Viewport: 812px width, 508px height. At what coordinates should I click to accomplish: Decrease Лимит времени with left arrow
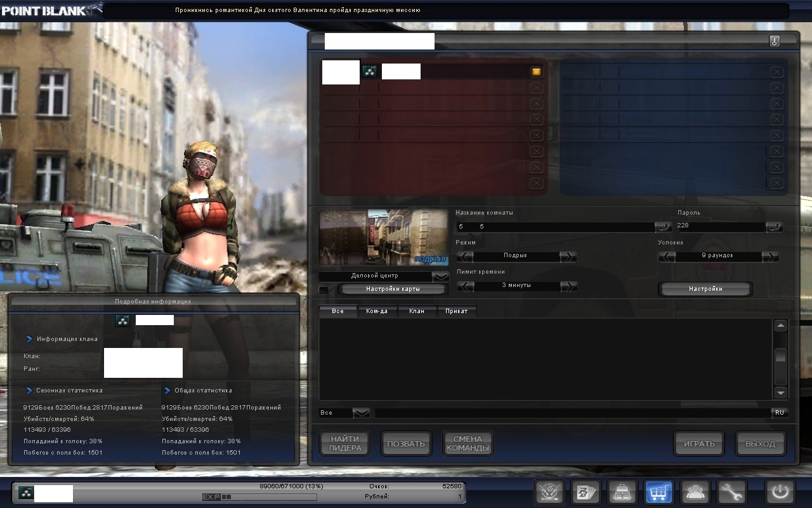[x=465, y=286]
